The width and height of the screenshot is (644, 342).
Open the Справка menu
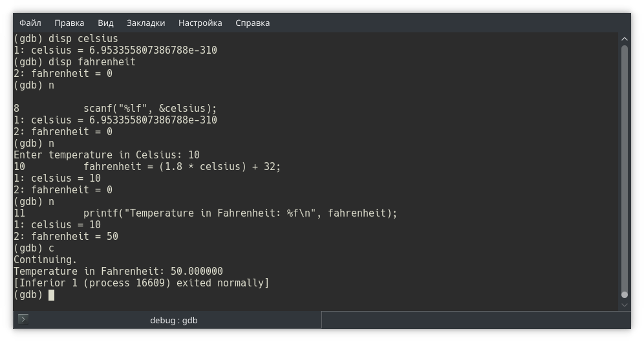click(252, 23)
